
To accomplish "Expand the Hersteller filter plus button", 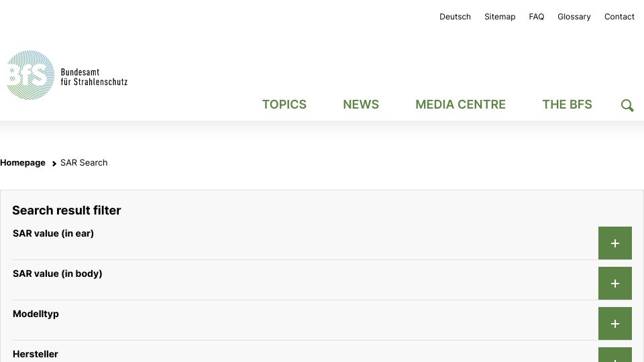I will click(x=615, y=355).
